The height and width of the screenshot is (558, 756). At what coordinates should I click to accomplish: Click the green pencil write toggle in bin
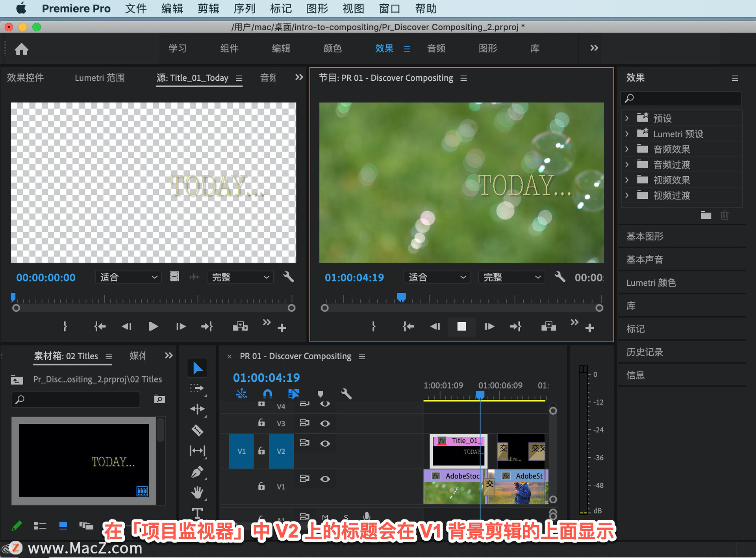click(17, 526)
